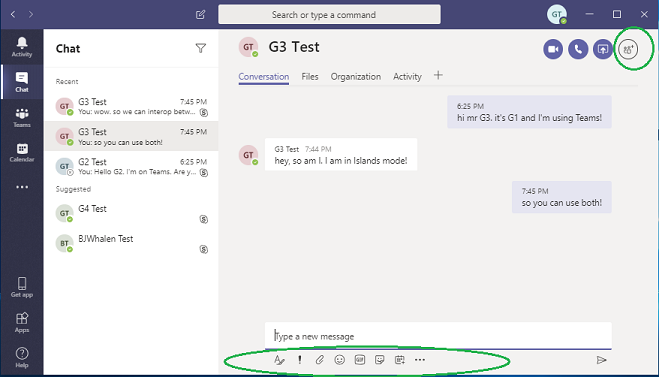
Task: Select message 'hi mr G3. it's G1 and I'm using Teams!'
Action: point(529,112)
